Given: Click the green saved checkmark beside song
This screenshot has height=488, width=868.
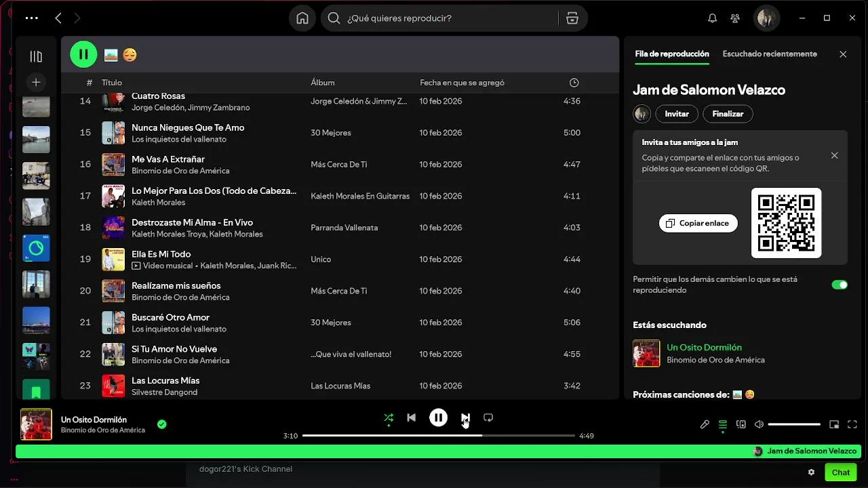Looking at the screenshot, I should point(161,424).
